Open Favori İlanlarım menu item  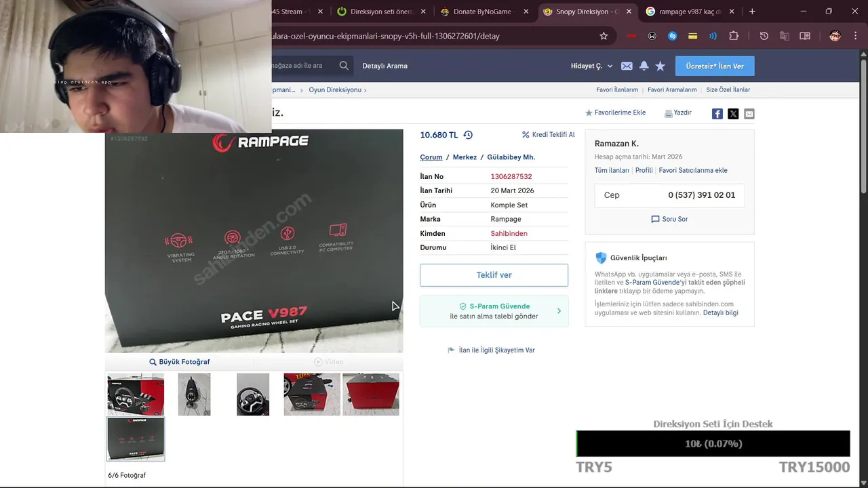coord(617,89)
